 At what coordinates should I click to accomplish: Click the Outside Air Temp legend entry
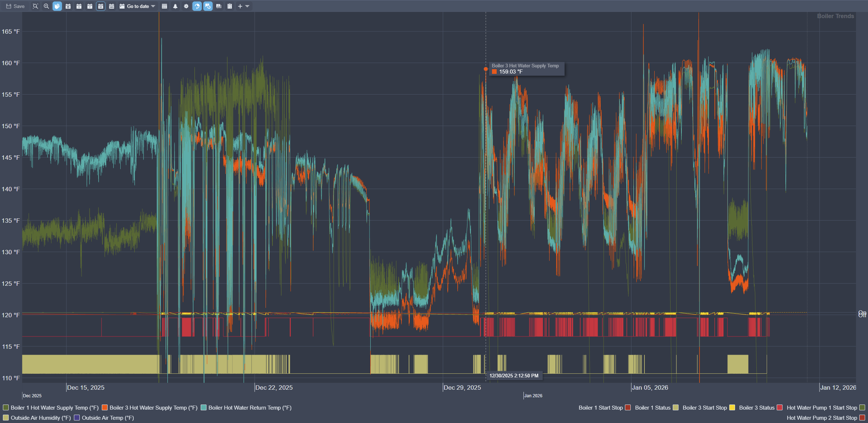point(108,418)
